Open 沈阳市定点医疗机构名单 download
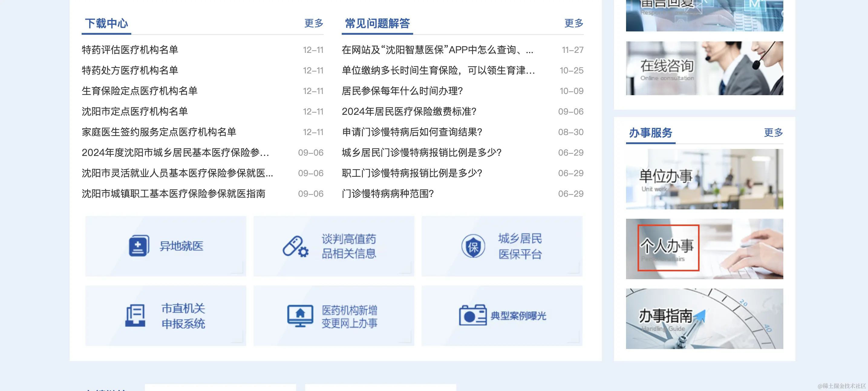 coord(135,112)
